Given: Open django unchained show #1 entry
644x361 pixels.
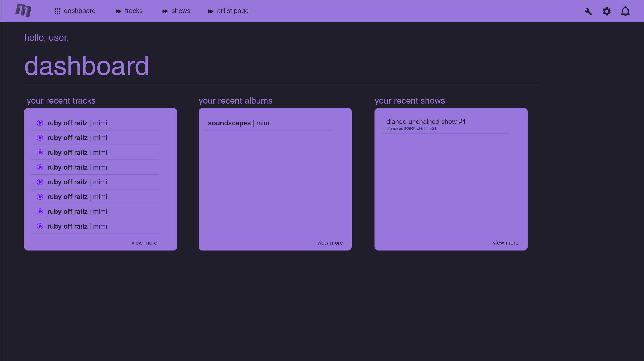Looking at the screenshot, I should 426,122.
